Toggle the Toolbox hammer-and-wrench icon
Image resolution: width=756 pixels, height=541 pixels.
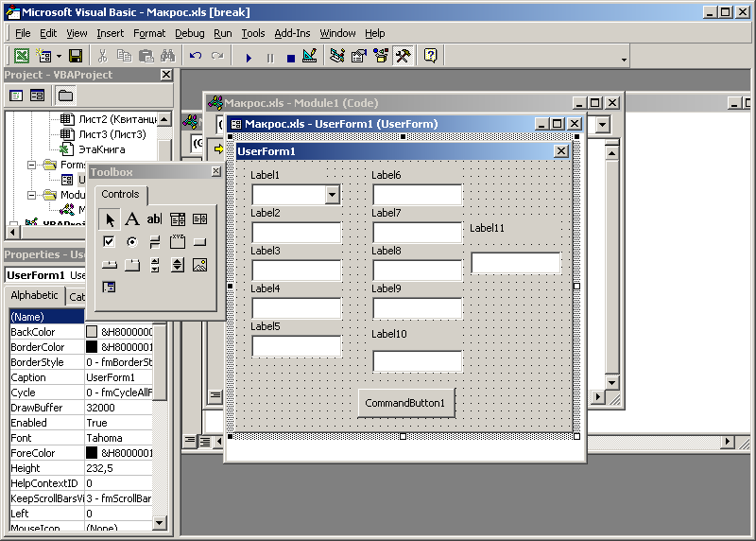click(404, 56)
